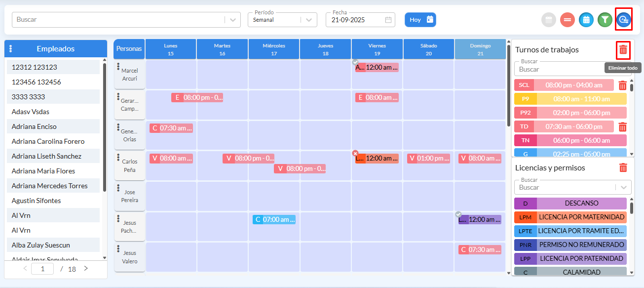Click the Fecha date input field
644x288 pixels.
click(355, 20)
